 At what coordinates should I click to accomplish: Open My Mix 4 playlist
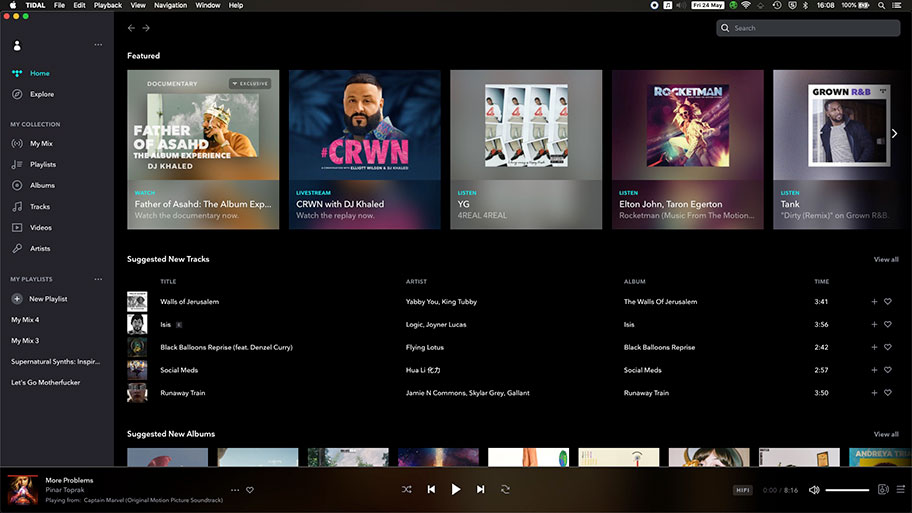tap(25, 320)
